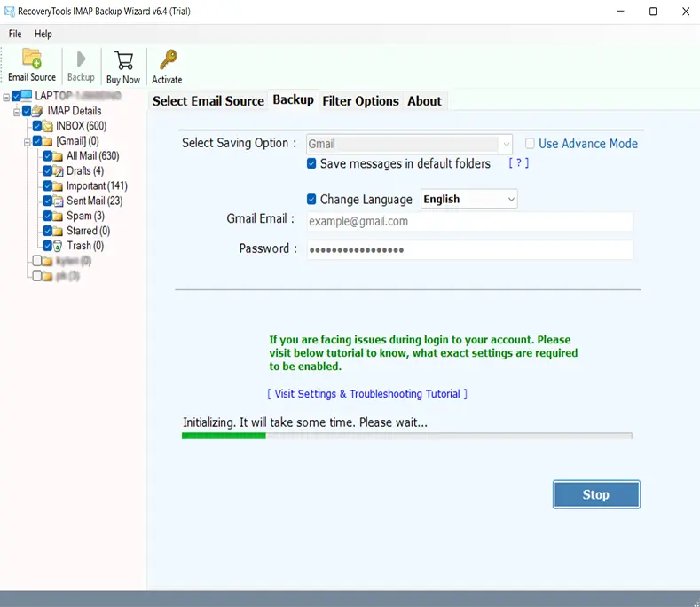Select the Important (141) folder label

coord(97,185)
